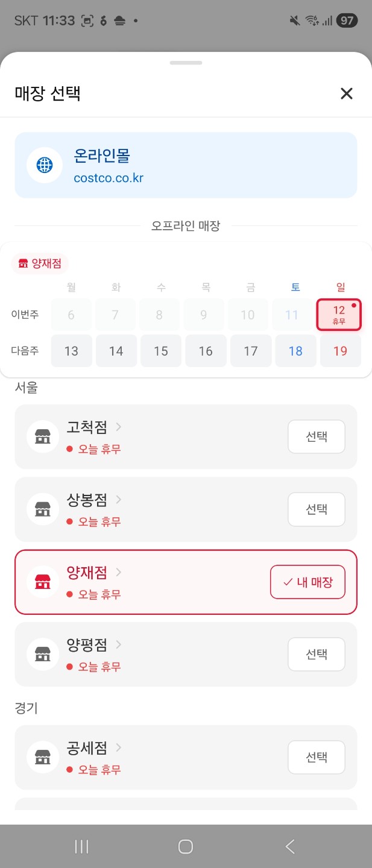Tap the sheet drag handle at top
This screenshot has height=868, width=372.
186,63
